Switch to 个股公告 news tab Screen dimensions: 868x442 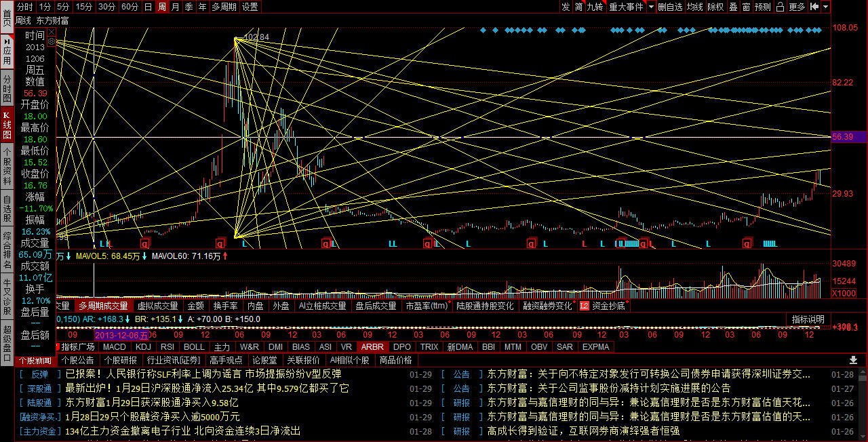pos(79,360)
